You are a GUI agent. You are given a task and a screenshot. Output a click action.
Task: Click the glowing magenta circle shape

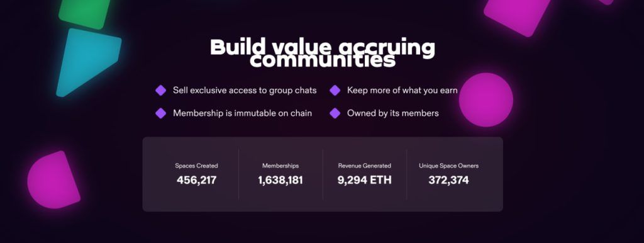[x=486, y=100]
